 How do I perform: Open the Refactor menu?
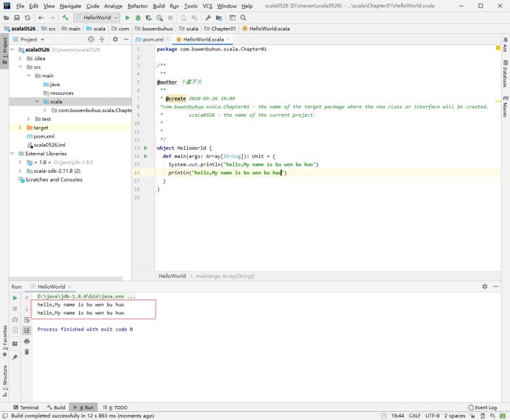(x=137, y=6)
